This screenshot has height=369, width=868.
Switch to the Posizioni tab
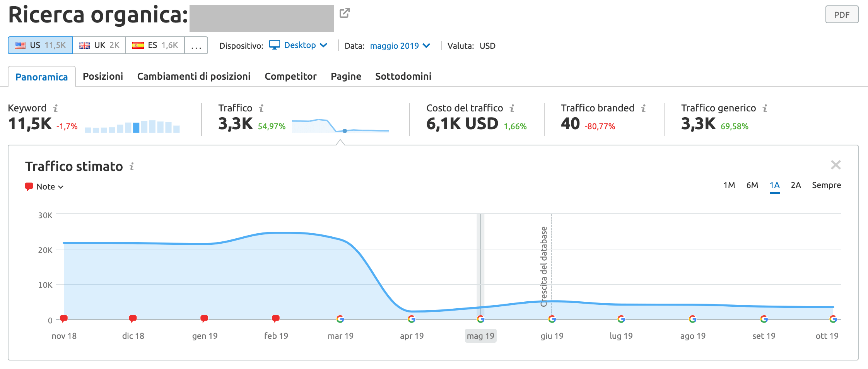(103, 76)
